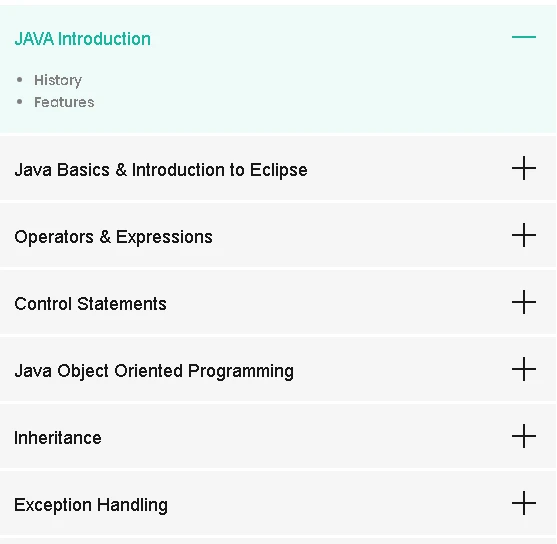Expand Java Basics & Introduction to Eclipse plus icon

(x=524, y=168)
